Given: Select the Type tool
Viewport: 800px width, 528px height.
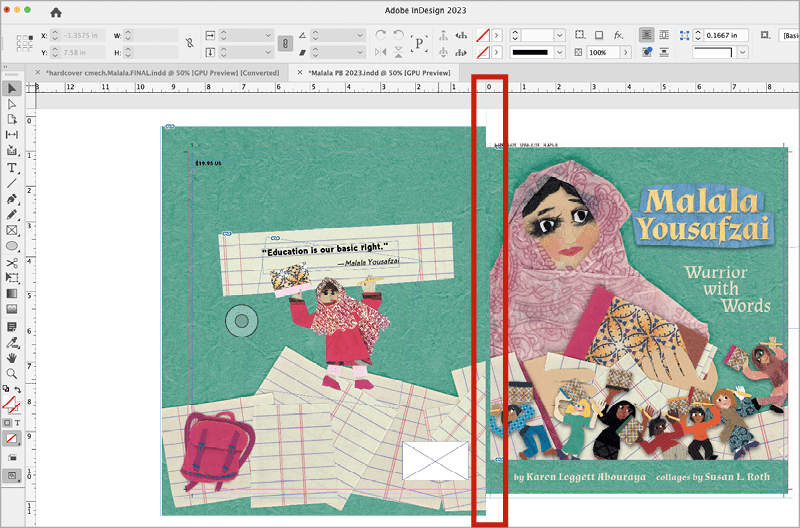Looking at the screenshot, I should [x=12, y=168].
